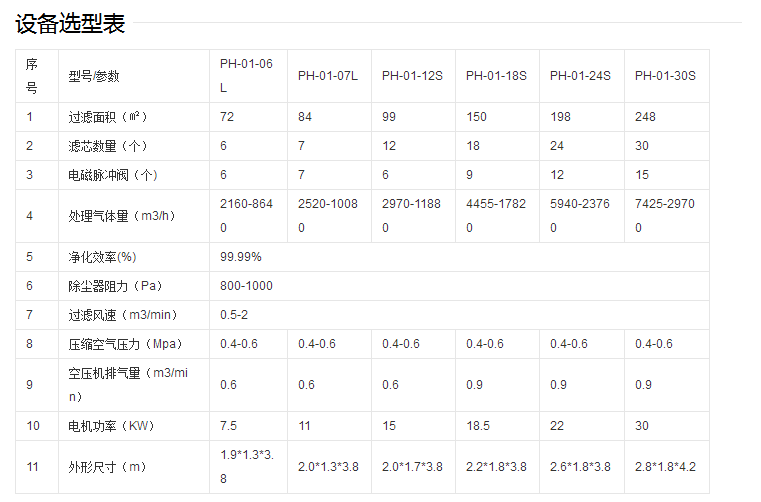
Task: Select the 18.5 motor power value
Action: point(478,426)
